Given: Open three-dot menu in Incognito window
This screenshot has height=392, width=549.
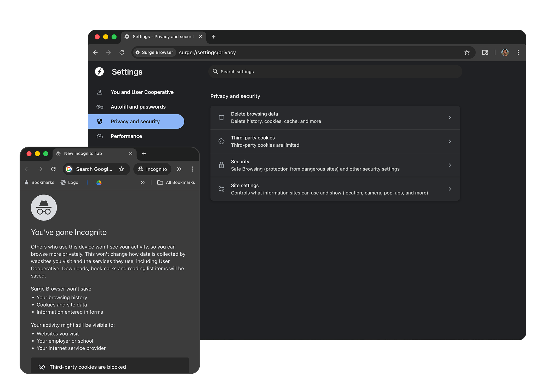Looking at the screenshot, I should 192,169.
